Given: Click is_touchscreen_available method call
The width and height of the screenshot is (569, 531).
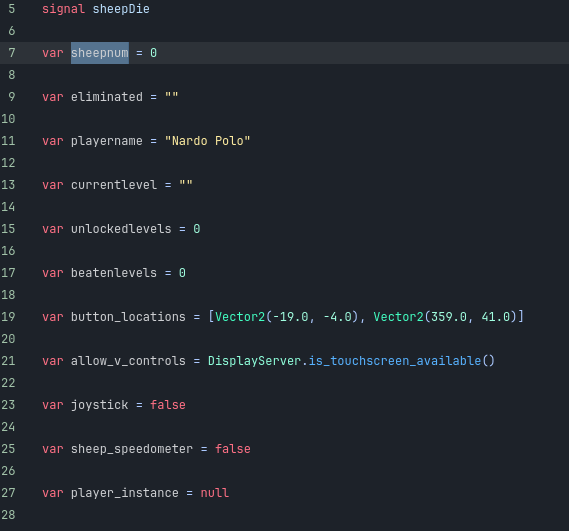Looking at the screenshot, I should click(x=394, y=361).
